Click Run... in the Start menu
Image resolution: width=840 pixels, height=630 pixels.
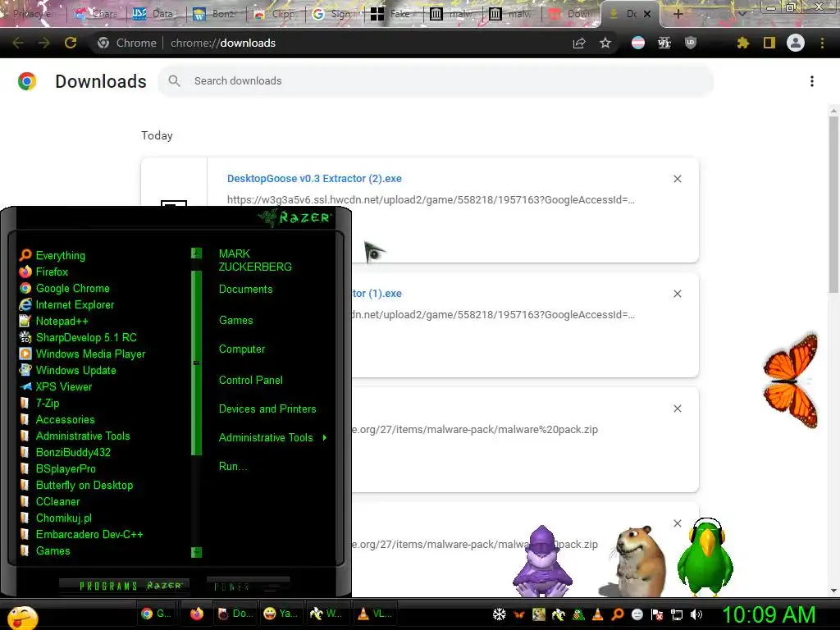[233, 467]
